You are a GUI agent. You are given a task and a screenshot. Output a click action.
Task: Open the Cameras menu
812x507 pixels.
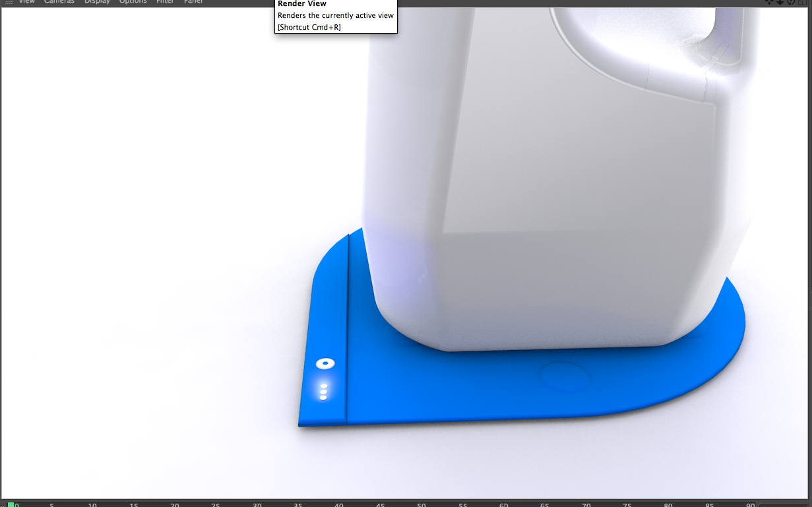click(59, 2)
